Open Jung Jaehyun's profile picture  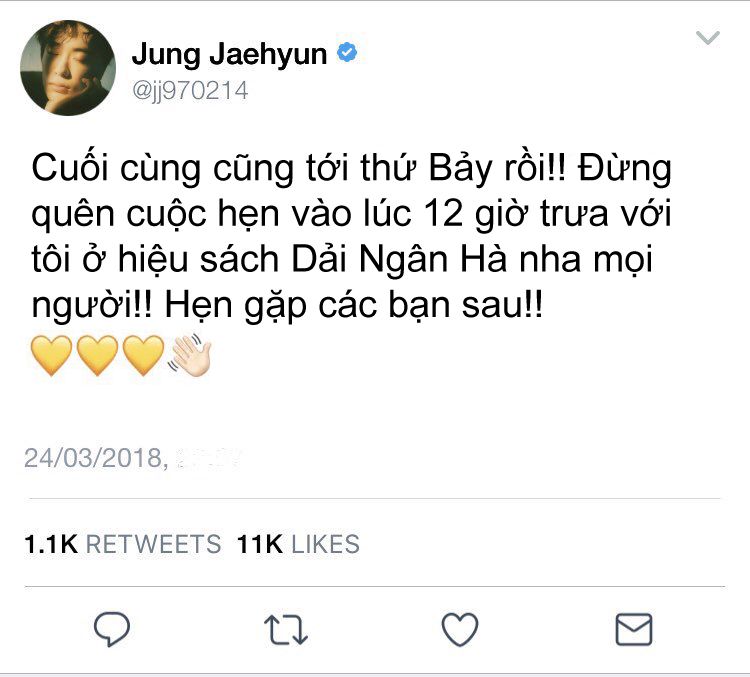pyautogui.click(x=68, y=67)
